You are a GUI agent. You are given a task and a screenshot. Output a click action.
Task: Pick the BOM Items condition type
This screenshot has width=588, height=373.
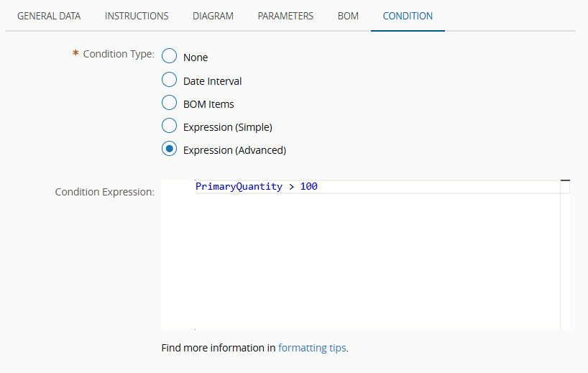[x=170, y=103]
